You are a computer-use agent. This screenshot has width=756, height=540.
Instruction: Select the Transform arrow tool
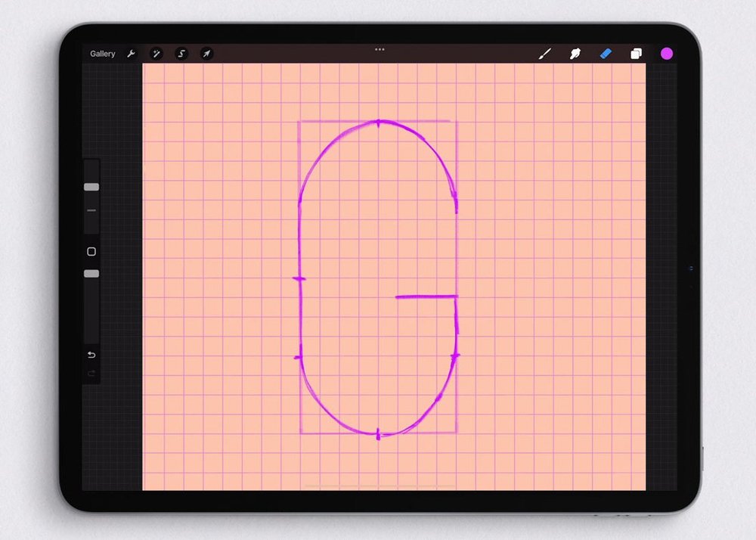click(206, 54)
